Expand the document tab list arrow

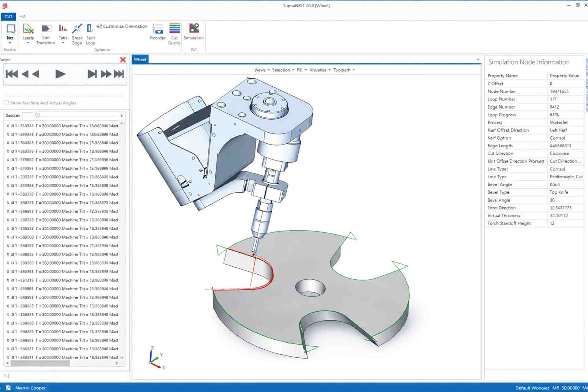pos(478,60)
